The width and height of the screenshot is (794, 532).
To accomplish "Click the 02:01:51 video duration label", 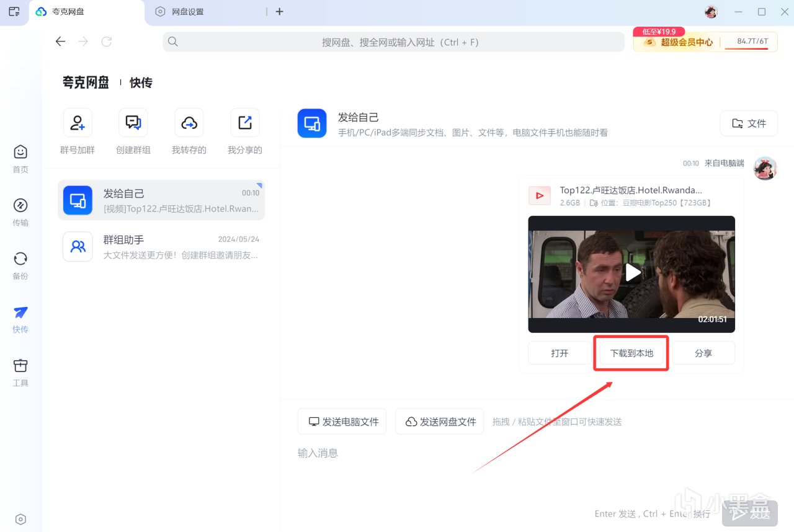I will [712, 319].
